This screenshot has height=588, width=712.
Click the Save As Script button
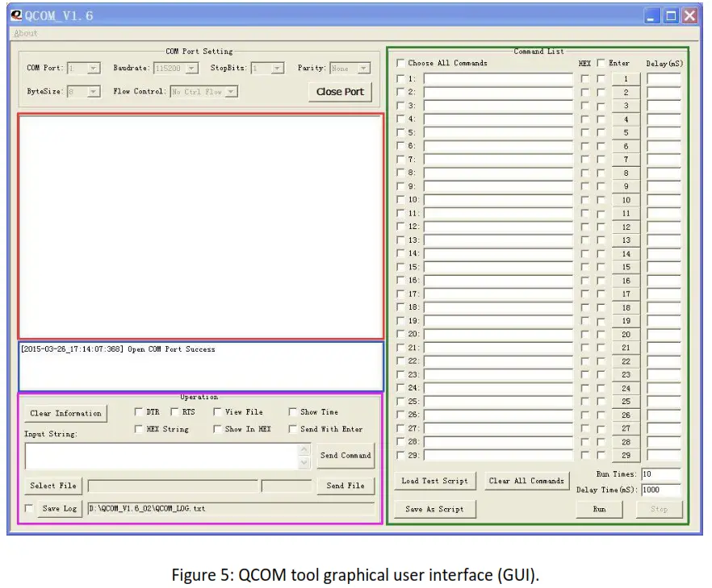[434, 509]
